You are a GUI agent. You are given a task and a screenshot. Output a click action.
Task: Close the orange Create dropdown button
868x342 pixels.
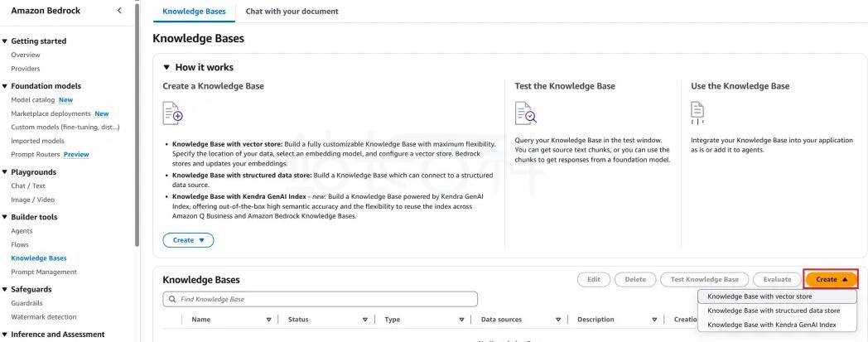click(831, 279)
